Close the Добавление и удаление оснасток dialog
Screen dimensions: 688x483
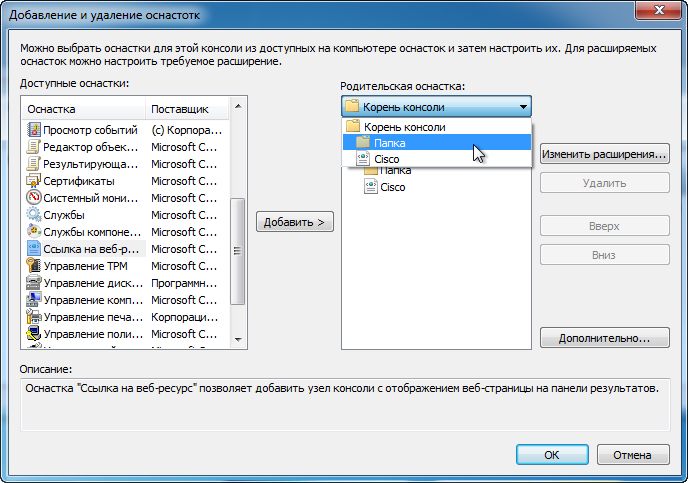point(659,11)
